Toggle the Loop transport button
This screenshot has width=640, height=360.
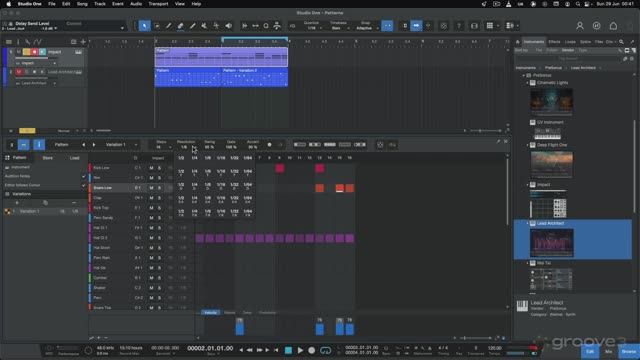tap(325, 350)
